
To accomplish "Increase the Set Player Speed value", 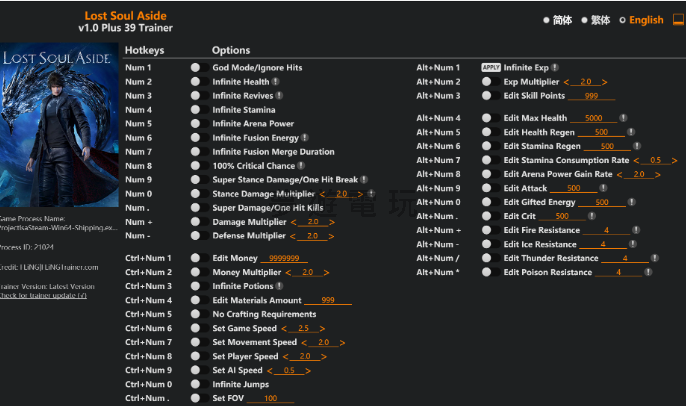I will coord(324,357).
